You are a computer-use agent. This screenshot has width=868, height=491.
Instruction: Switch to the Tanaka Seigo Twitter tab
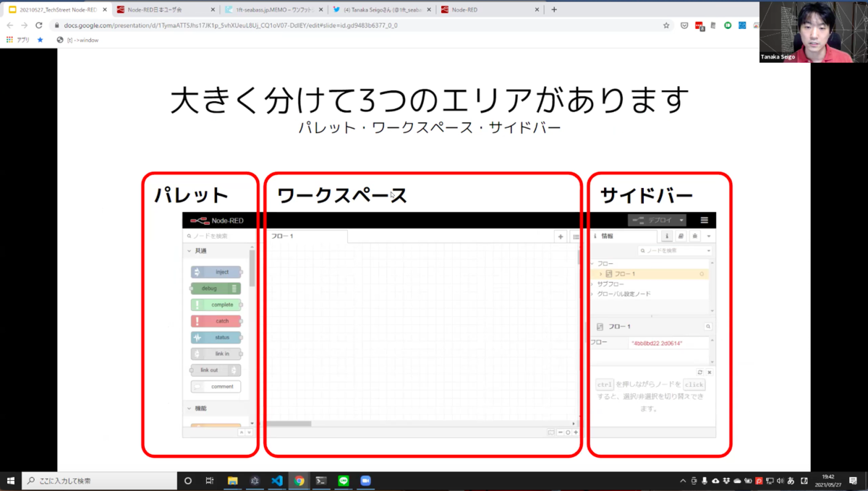coord(381,10)
